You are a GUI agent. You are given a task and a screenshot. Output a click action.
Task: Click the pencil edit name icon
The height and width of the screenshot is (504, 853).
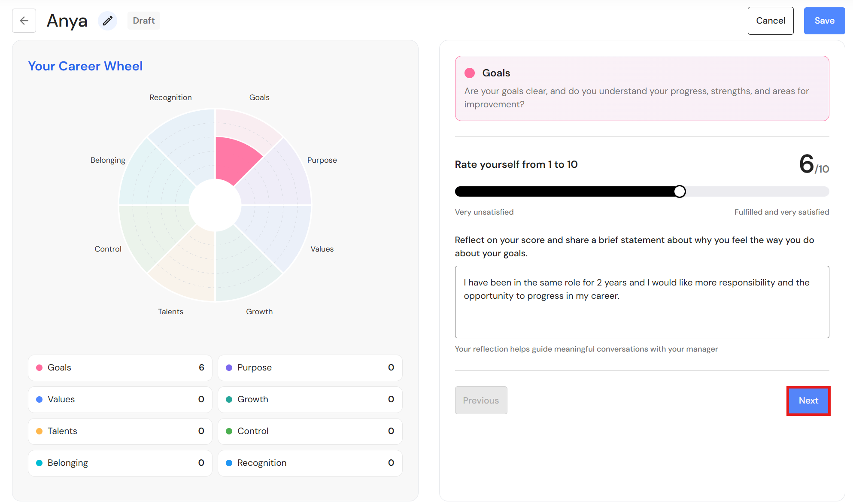click(x=107, y=21)
